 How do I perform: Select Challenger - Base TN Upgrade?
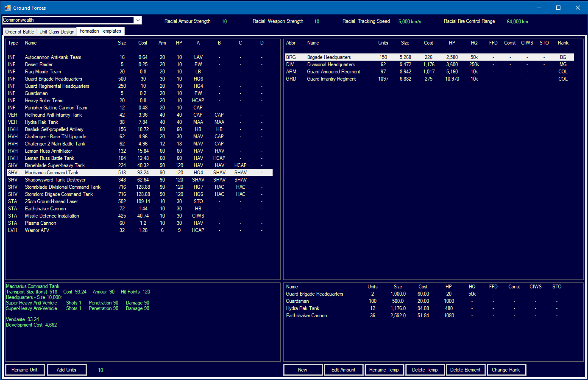[x=140, y=137]
